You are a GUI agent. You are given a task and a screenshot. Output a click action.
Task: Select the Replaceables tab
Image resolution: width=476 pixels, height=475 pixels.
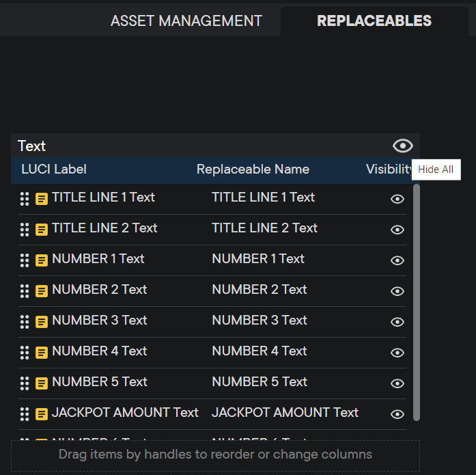click(374, 21)
